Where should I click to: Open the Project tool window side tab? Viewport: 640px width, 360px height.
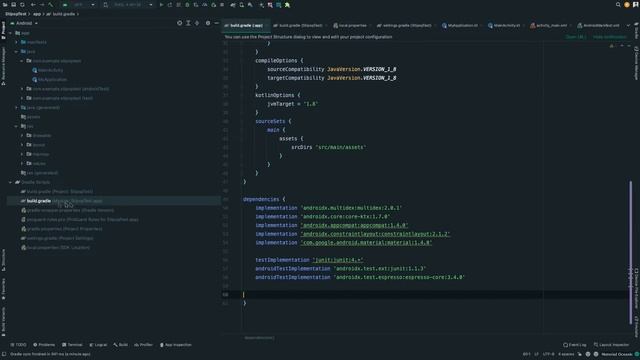click(3, 31)
